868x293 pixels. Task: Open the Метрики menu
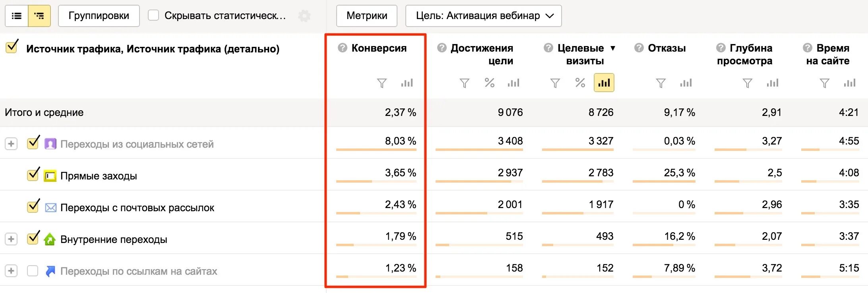[x=366, y=16]
